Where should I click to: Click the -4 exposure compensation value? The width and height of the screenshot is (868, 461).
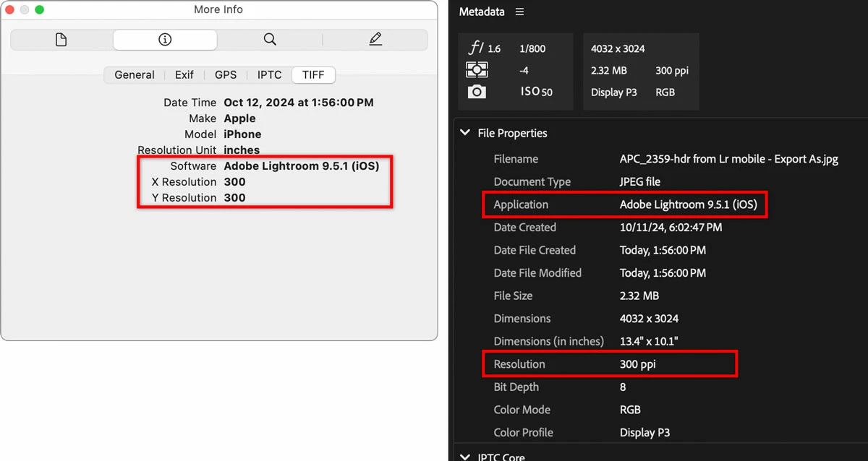524,71
